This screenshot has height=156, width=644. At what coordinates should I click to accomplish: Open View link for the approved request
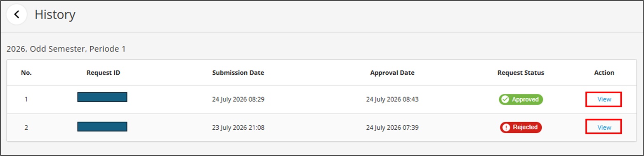pyautogui.click(x=604, y=99)
